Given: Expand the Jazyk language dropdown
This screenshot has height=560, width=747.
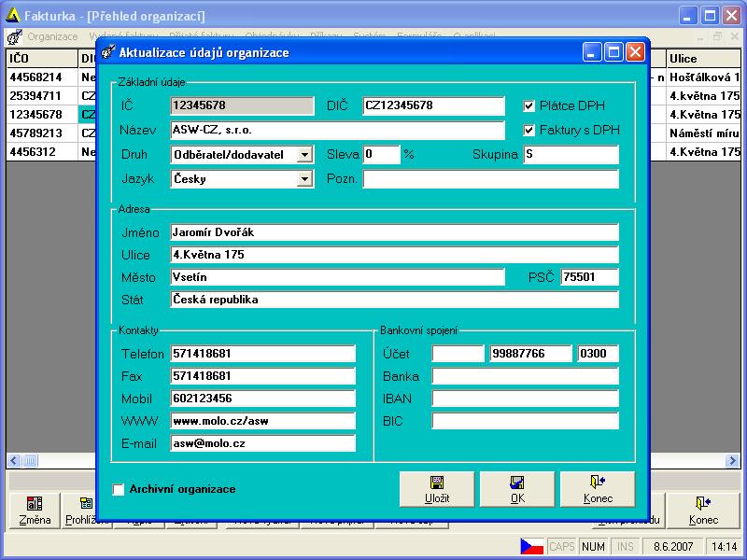Looking at the screenshot, I should click(304, 179).
